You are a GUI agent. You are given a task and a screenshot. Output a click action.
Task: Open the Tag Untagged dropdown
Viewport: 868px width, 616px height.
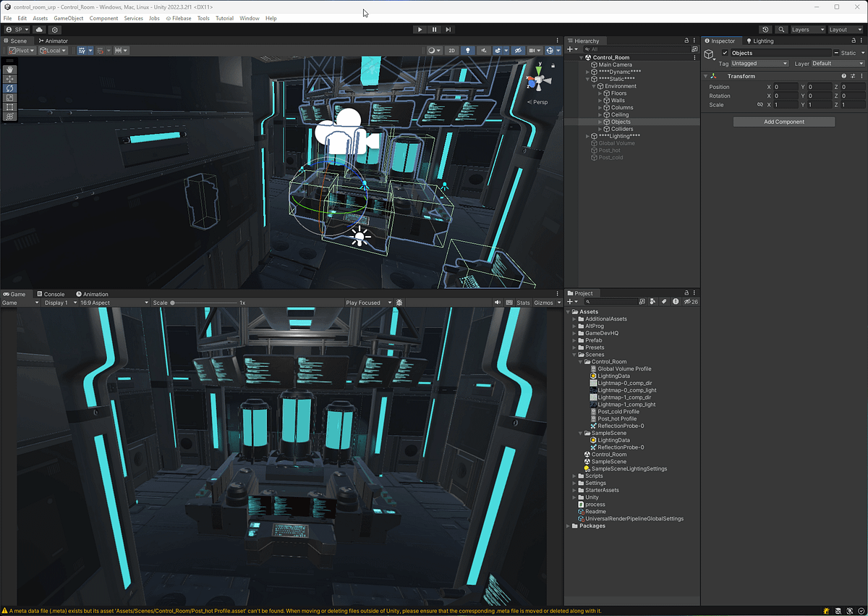point(759,64)
